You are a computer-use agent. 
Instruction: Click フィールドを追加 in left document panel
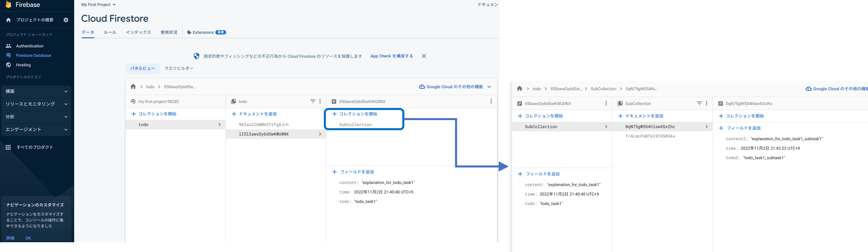353,172
